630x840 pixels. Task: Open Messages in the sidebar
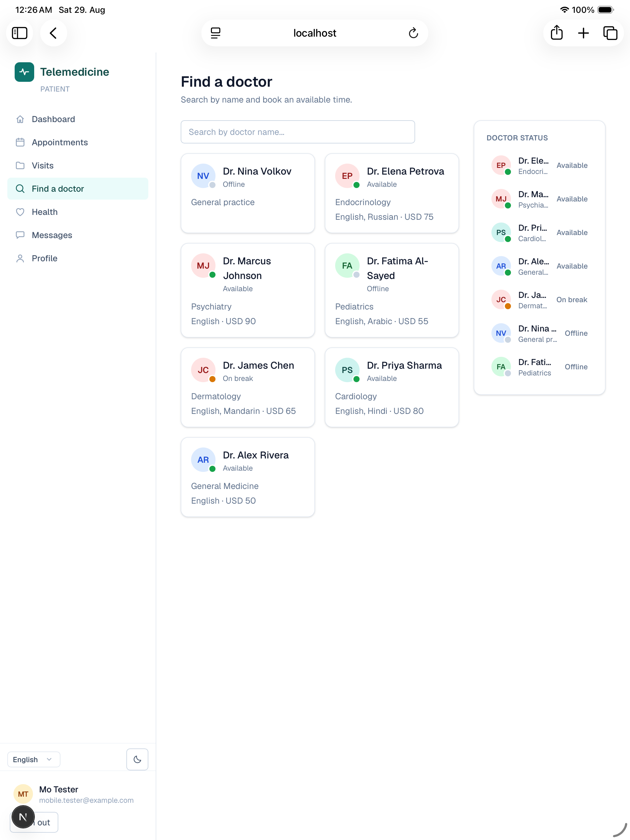point(78,235)
